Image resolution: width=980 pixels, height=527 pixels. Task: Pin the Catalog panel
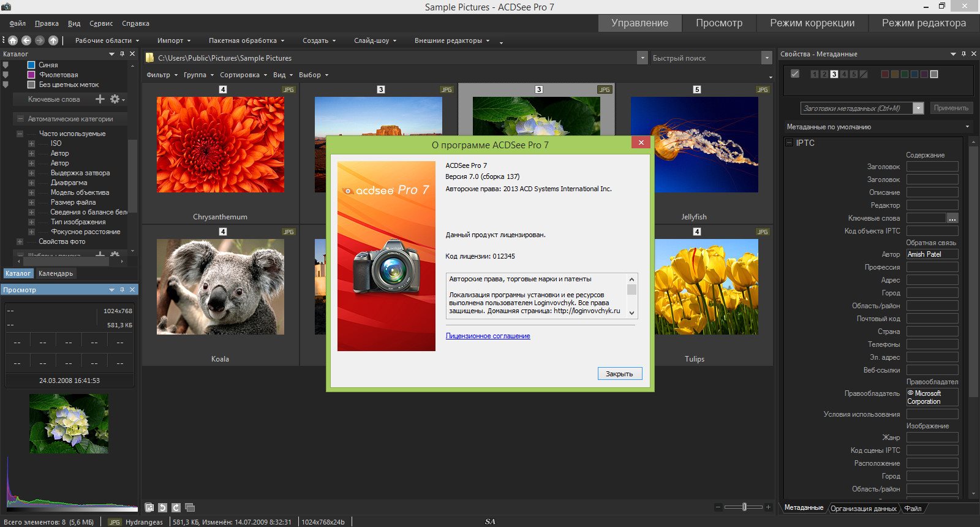click(x=123, y=54)
